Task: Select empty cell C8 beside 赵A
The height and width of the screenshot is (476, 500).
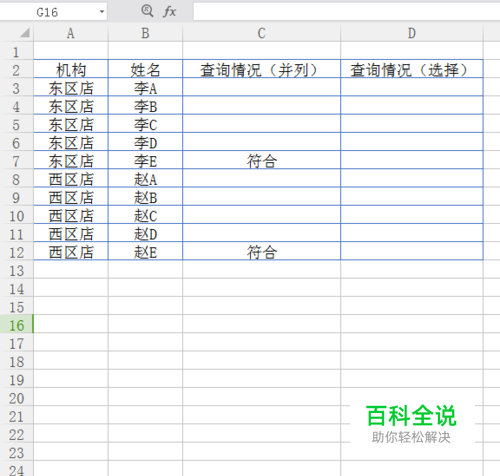Action: tap(262, 179)
